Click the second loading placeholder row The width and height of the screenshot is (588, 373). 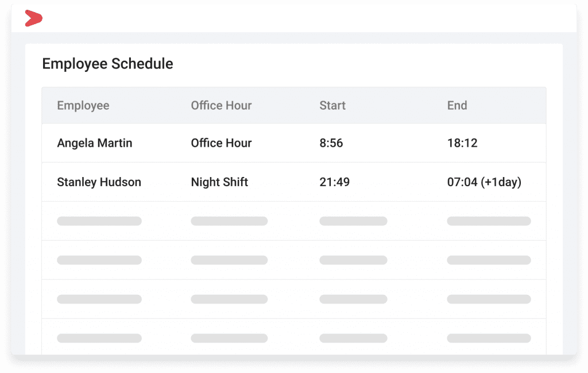point(294,260)
